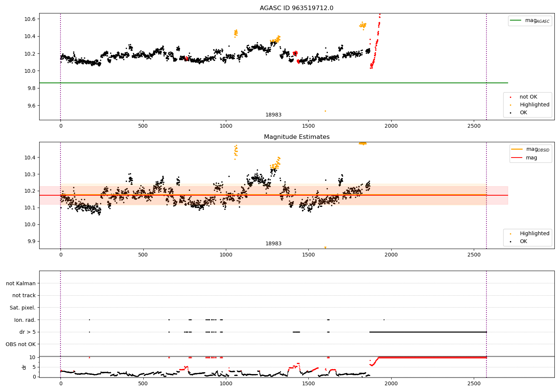560x392 pixels.
Task: Click the title 'AGASC ID 963519712.0'
Action: [x=296, y=8]
